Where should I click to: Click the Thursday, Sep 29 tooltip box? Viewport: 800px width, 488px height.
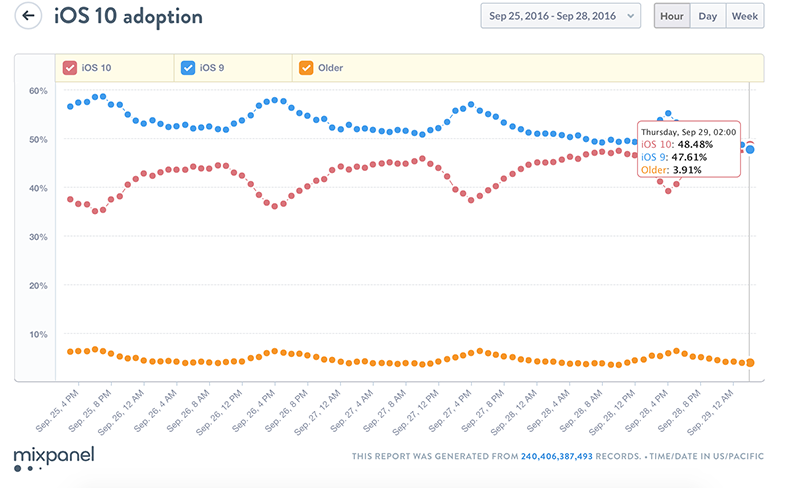click(689, 150)
